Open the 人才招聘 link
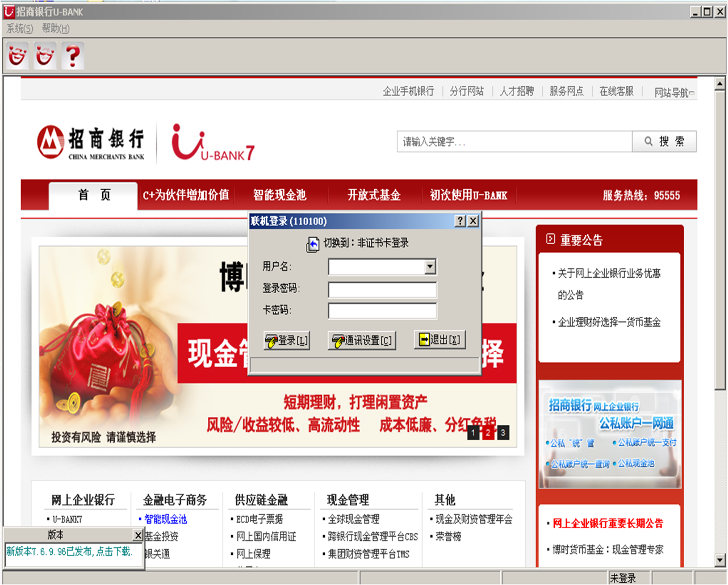The height and width of the screenshot is (585, 728). (x=517, y=91)
